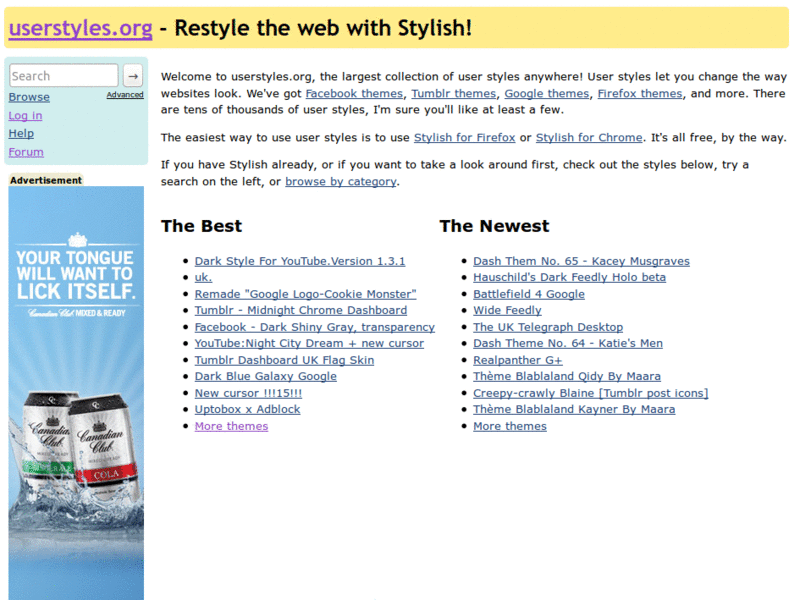
Task: Open Hauschild's Dark Feedly Holo beta
Action: (x=569, y=278)
